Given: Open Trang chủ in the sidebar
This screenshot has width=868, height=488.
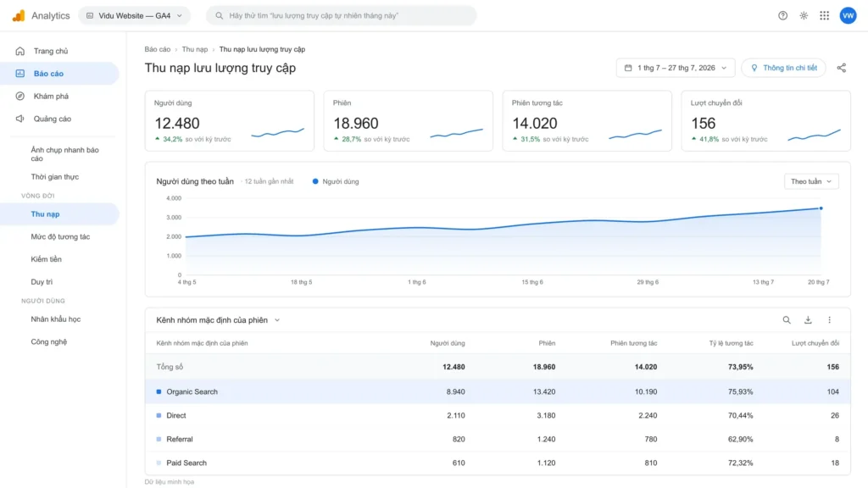Looking at the screenshot, I should point(60,51).
